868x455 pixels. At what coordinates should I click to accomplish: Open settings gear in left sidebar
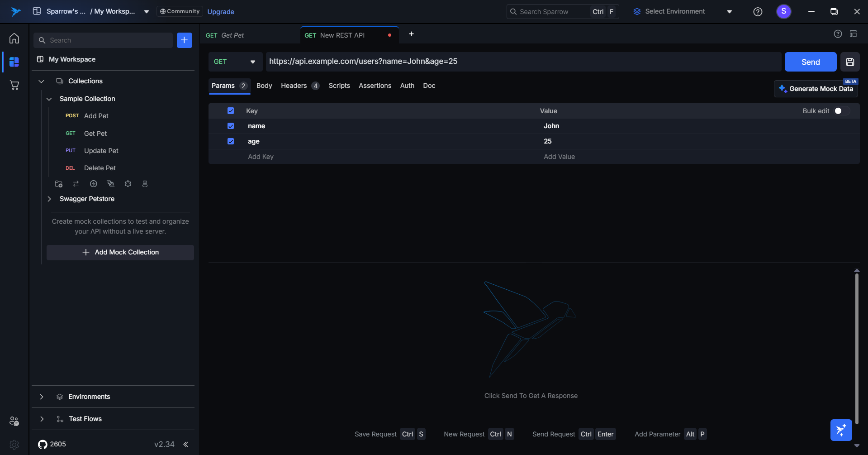pyautogui.click(x=14, y=445)
